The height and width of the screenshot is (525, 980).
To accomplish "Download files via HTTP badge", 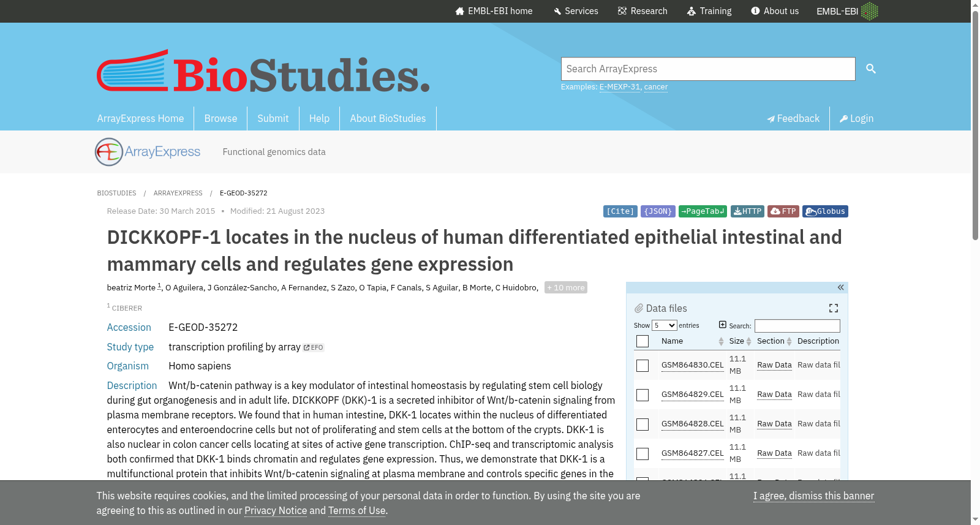I will pos(747,211).
